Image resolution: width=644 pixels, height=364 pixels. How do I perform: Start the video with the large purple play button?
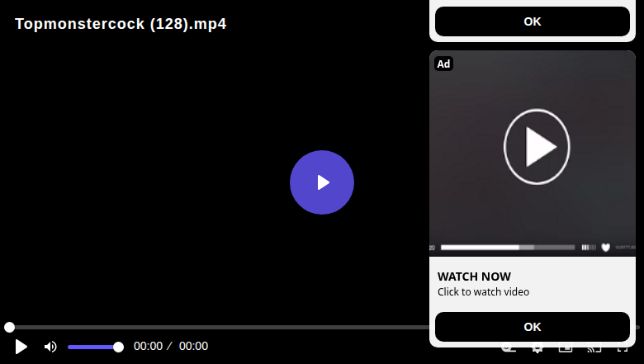(322, 182)
